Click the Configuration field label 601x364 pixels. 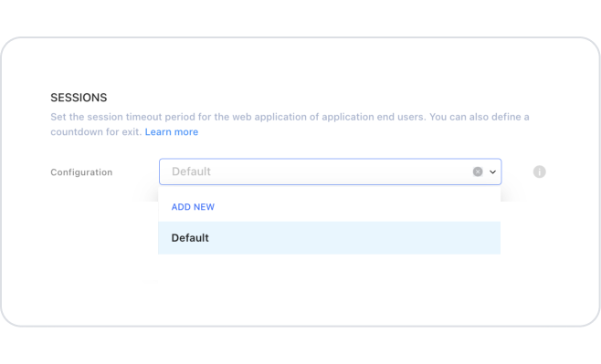coord(81,172)
